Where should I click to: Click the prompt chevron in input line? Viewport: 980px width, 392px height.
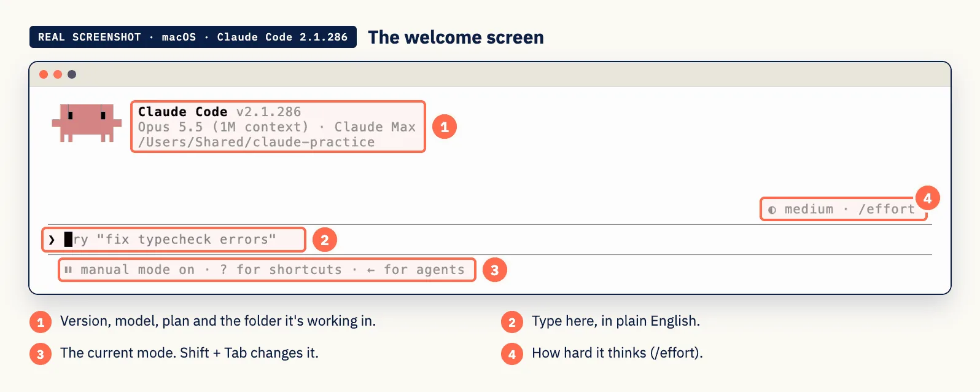[x=52, y=240]
